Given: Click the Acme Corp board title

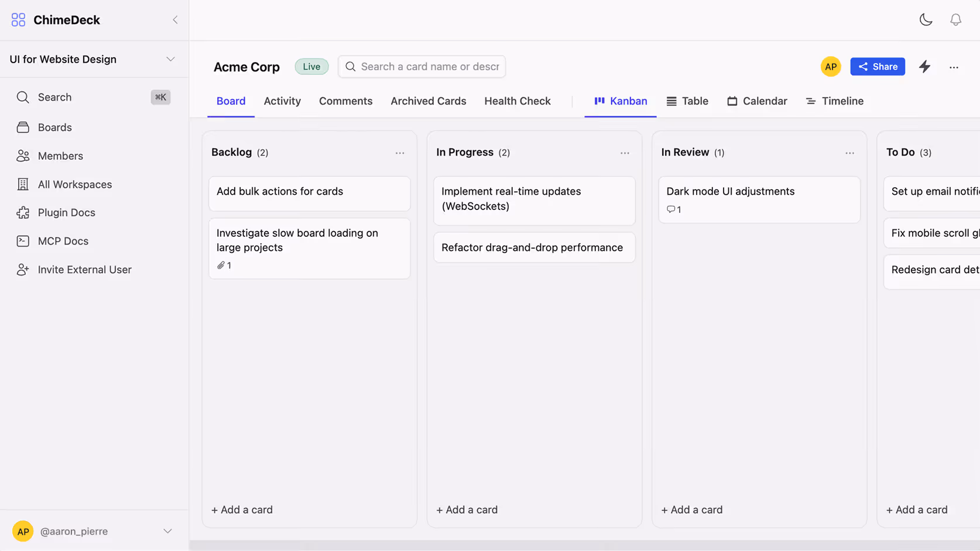Looking at the screenshot, I should [246, 67].
